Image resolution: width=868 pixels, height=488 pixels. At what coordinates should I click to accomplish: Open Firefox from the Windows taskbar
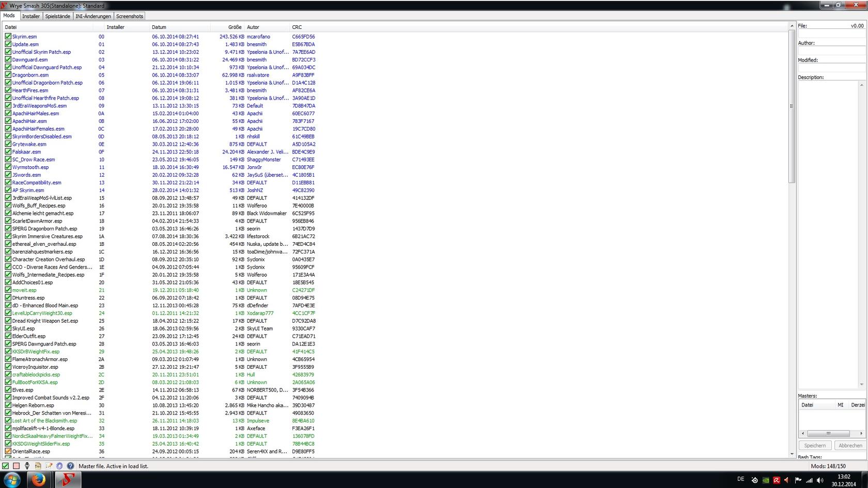pos(39,480)
